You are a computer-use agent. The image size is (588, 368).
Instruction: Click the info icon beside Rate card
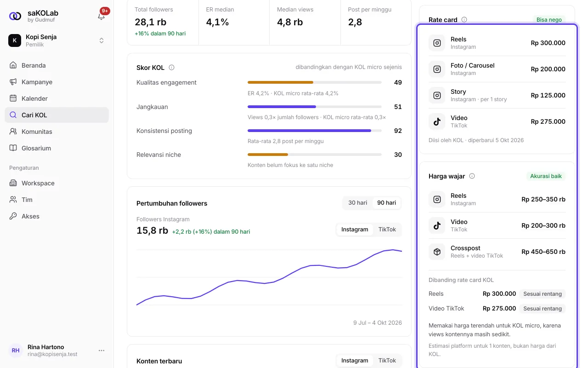pyautogui.click(x=464, y=20)
